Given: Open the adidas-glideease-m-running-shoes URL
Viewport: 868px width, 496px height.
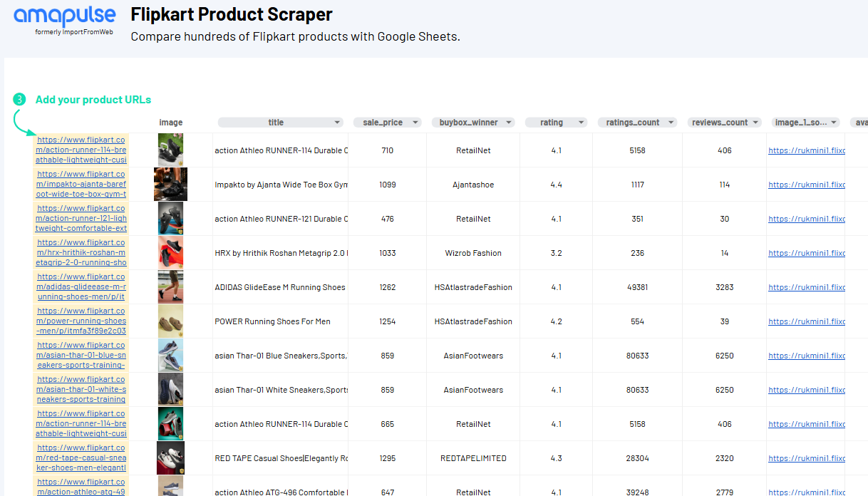Looking at the screenshot, I should pyautogui.click(x=81, y=286).
